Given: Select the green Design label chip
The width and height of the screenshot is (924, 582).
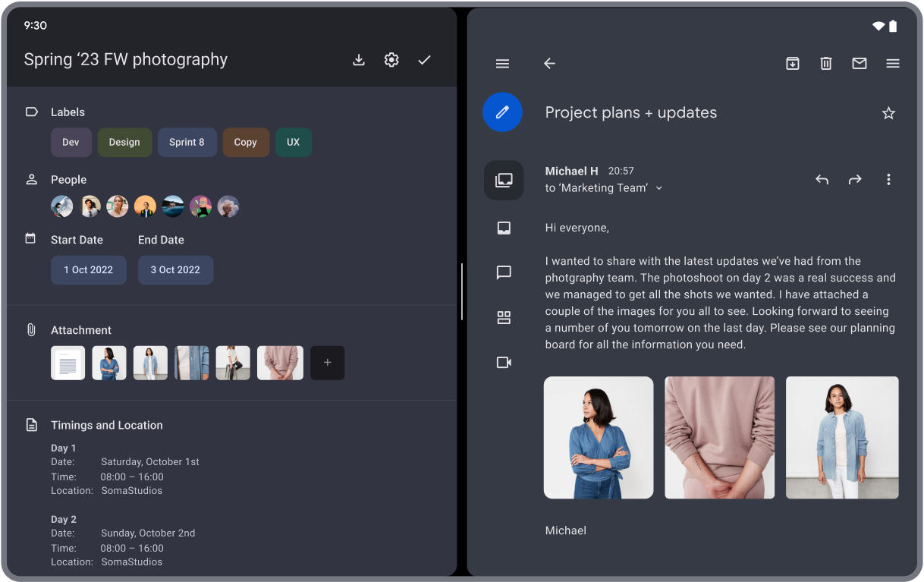Looking at the screenshot, I should tap(124, 143).
